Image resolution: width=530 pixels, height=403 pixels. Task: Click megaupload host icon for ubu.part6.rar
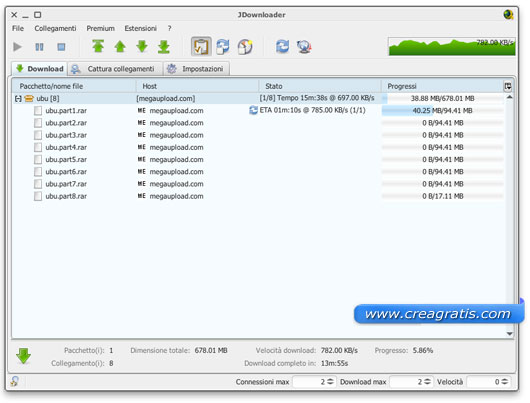pos(142,171)
